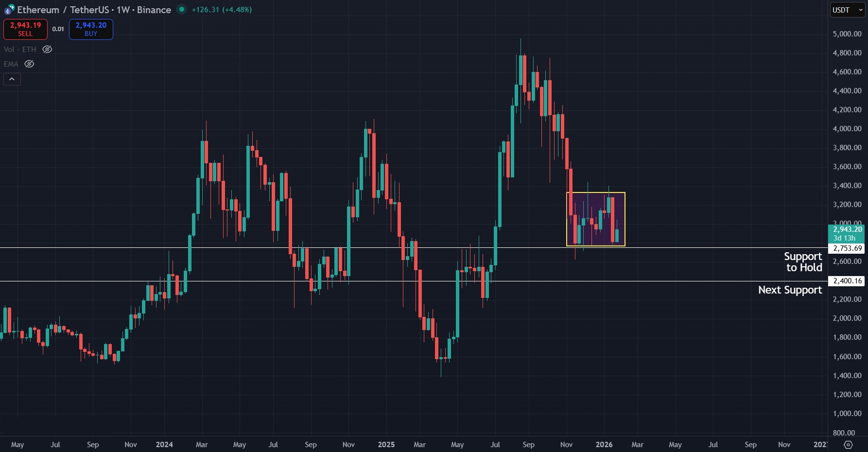Open chart settings gear icon
Screen dimensions: 868x452
[848, 445]
